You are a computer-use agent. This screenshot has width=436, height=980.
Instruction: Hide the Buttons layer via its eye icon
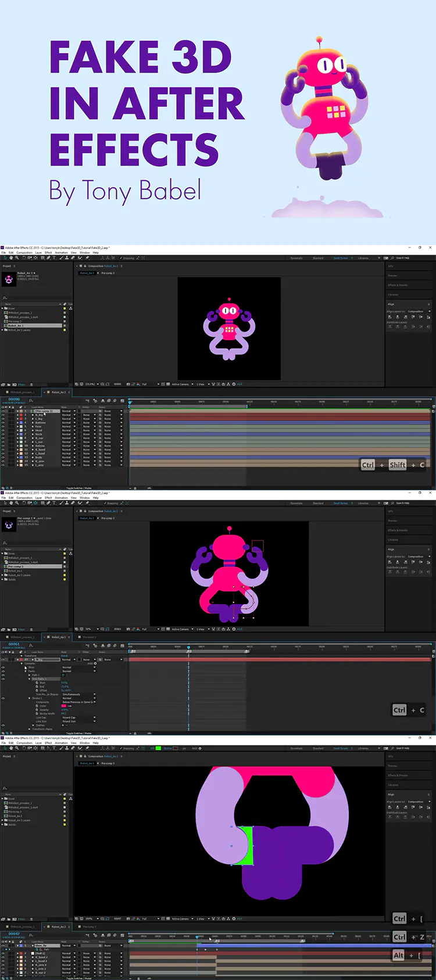click(3, 422)
